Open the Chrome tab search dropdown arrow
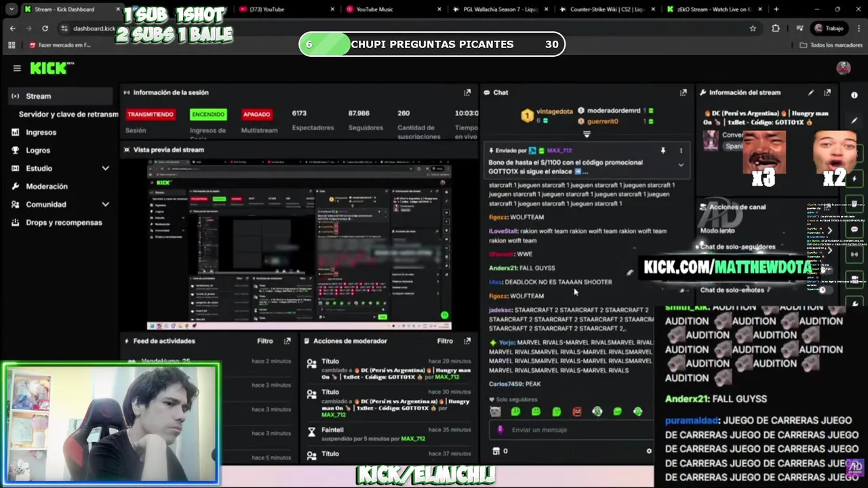Image resolution: width=868 pixels, height=488 pixels. tap(11, 9)
